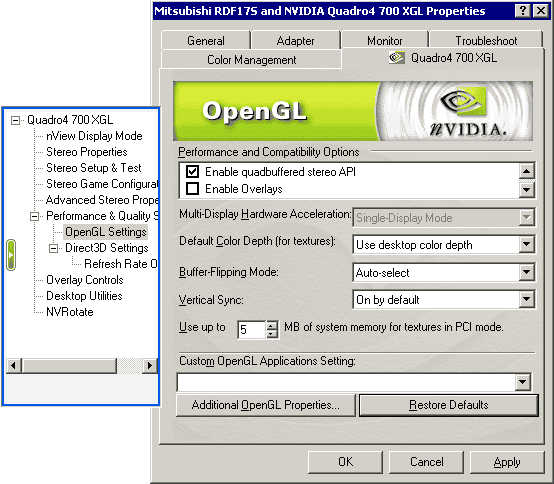This screenshot has height=484, width=554.
Task: Click the Restore Defaults button
Action: click(x=449, y=405)
